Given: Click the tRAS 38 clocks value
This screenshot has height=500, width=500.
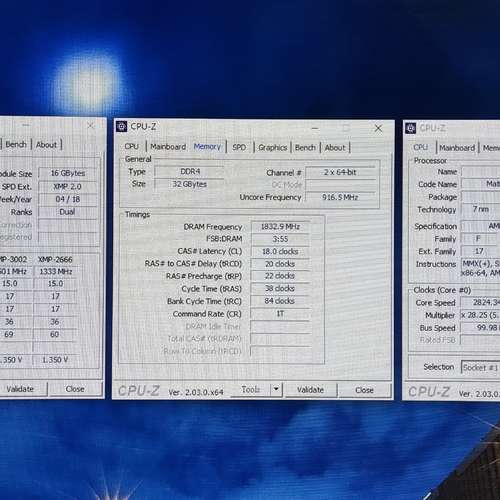Looking at the screenshot, I should tap(280, 289).
